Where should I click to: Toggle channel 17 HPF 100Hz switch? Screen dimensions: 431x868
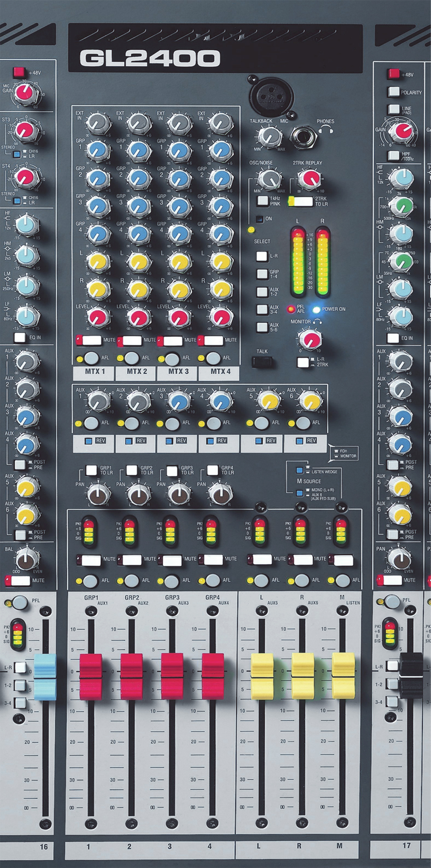click(x=394, y=155)
